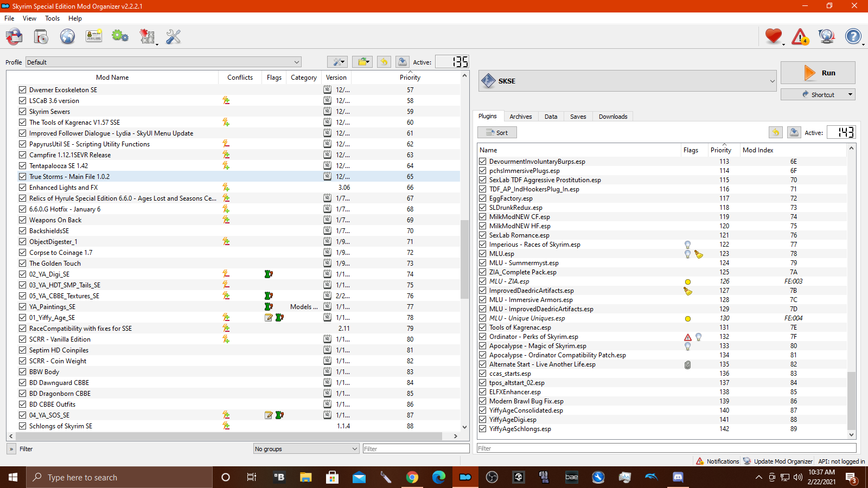Open Nexus with the globe icon
Screen dimensions: 868x488
click(x=67, y=37)
